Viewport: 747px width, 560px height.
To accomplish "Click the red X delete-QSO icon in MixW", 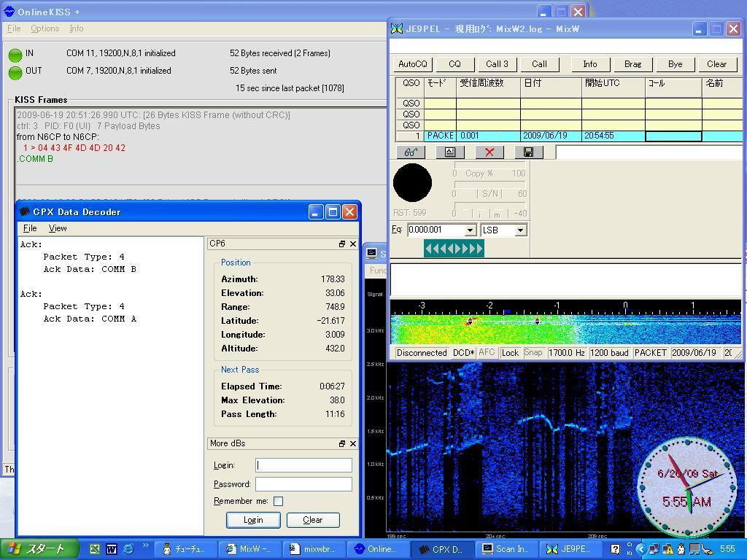I will pos(489,152).
